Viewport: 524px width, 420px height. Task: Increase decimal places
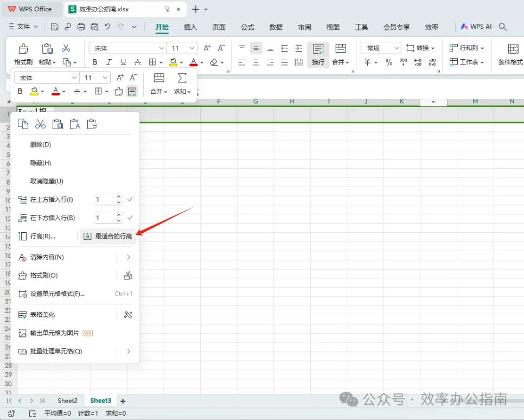(418, 62)
